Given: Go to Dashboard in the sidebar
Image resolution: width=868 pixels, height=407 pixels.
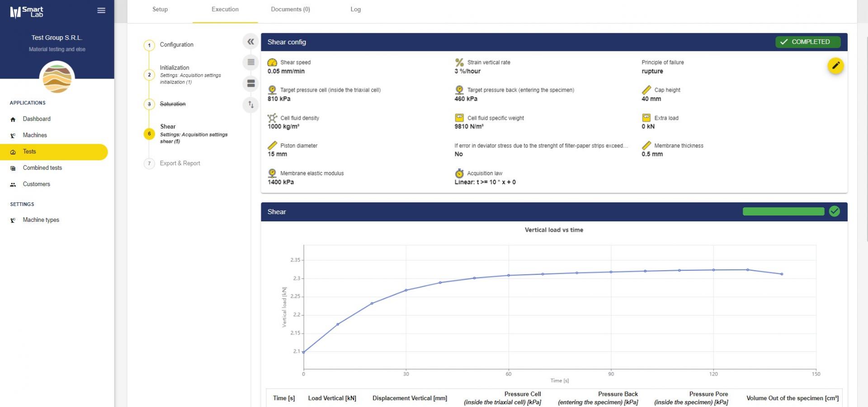Looking at the screenshot, I should click(x=37, y=119).
